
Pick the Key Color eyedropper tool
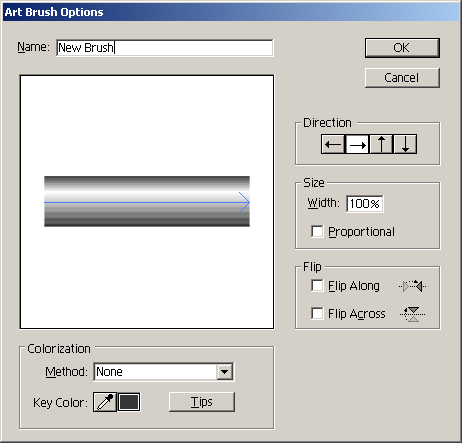pyautogui.click(x=105, y=402)
